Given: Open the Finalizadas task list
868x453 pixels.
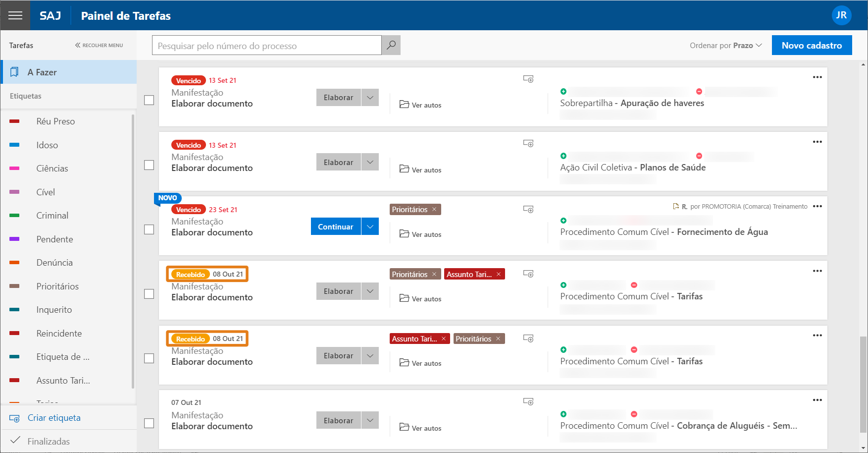Looking at the screenshot, I should click(x=49, y=441).
